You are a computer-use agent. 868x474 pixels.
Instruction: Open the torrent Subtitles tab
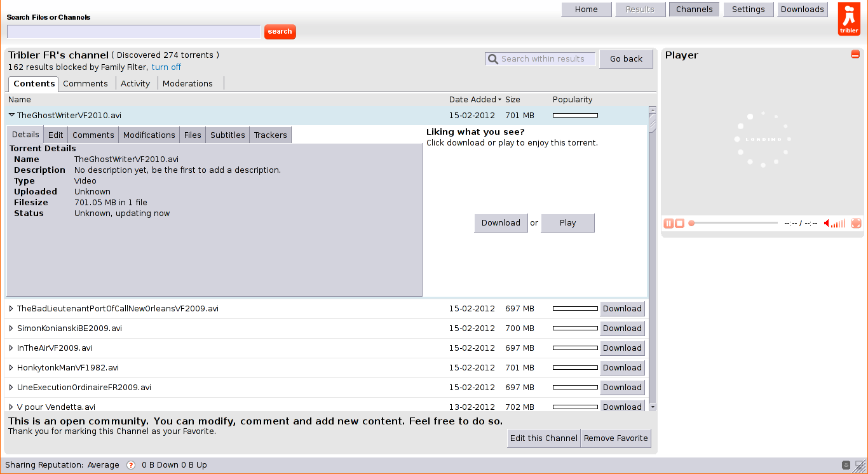coord(227,135)
